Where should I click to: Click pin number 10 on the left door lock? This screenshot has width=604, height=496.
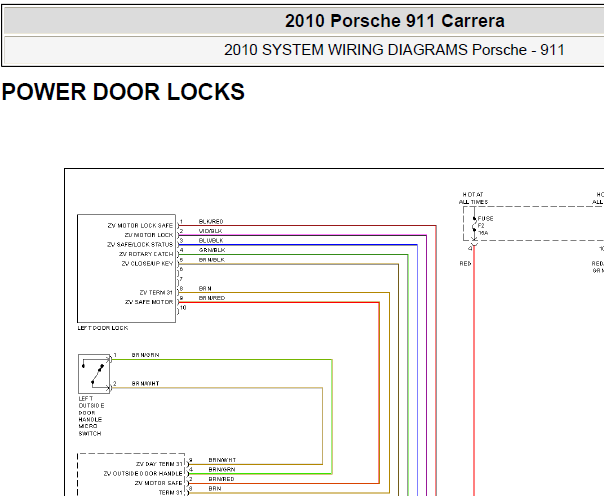[183, 308]
